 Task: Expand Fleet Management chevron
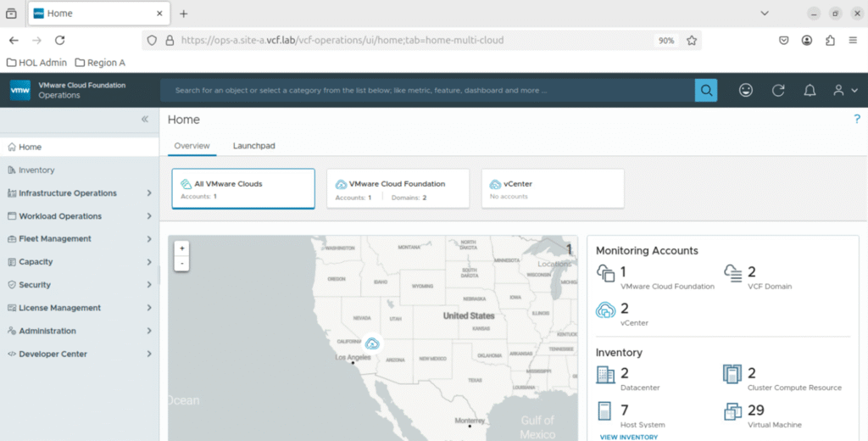click(x=149, y=239)
